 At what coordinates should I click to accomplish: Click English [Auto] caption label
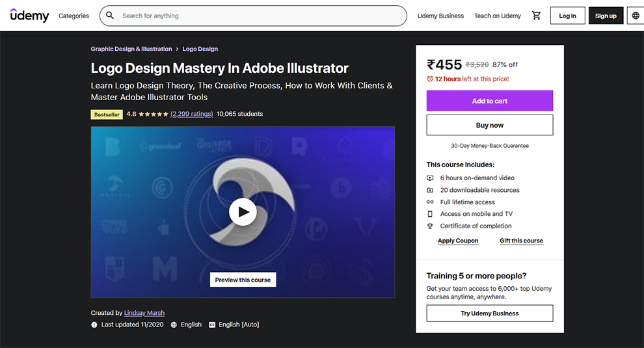239,325
